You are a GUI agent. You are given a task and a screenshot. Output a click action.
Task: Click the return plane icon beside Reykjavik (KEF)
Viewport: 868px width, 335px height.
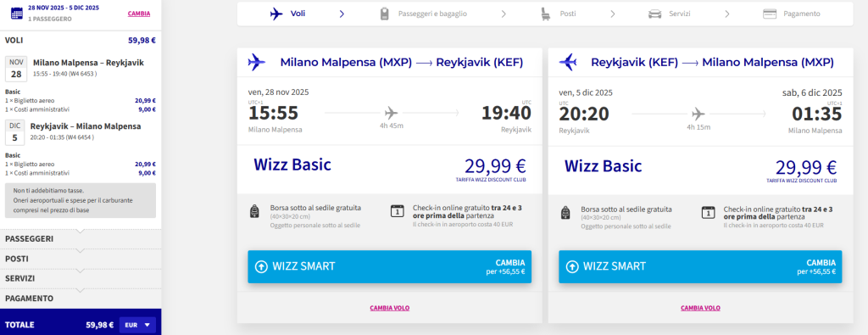pos(568,62)
